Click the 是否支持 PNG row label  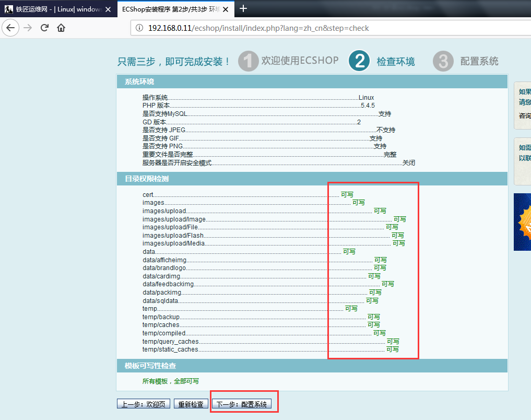[162, 146]
